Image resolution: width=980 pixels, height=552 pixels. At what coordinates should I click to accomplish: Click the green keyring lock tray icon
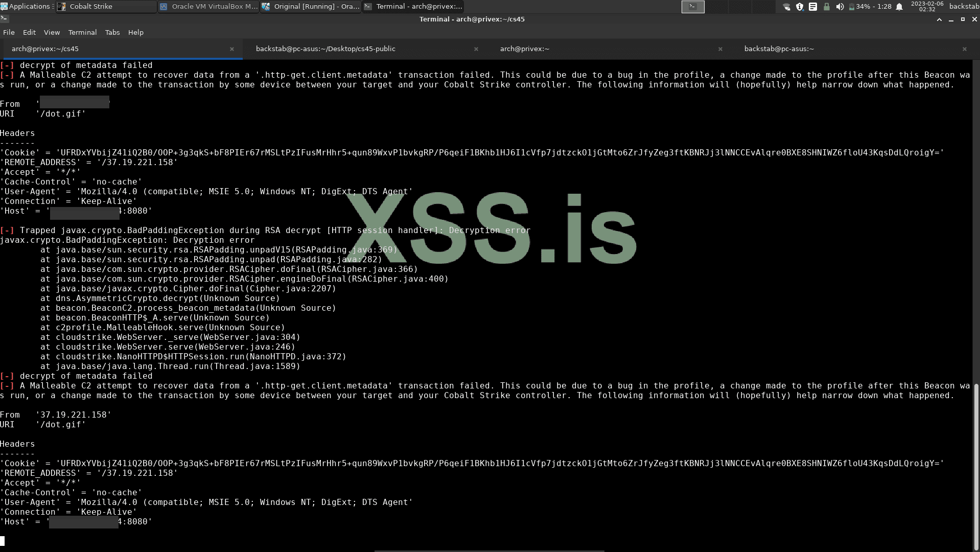tap(827, 7)
